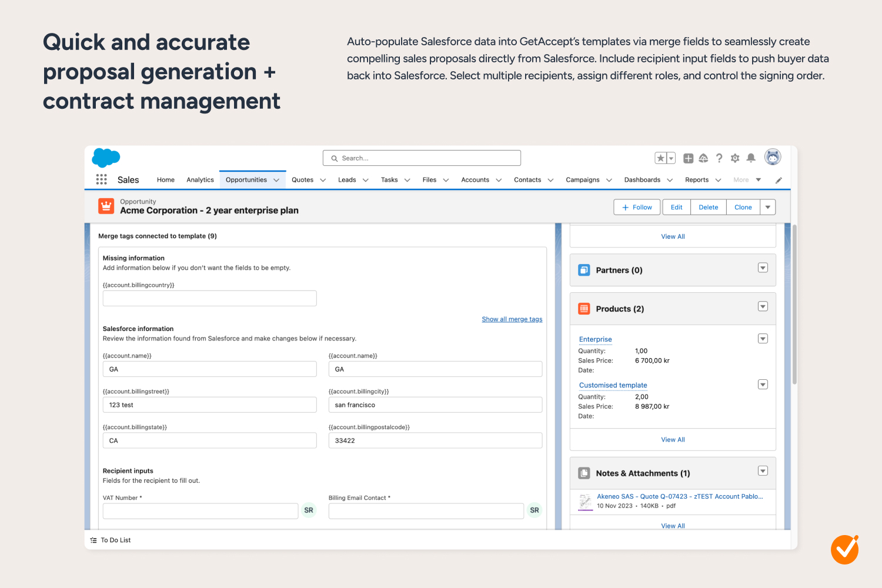Click the account.billingcountry input field
The height and width of the screenshot is (588, 882).
point(209,298)
